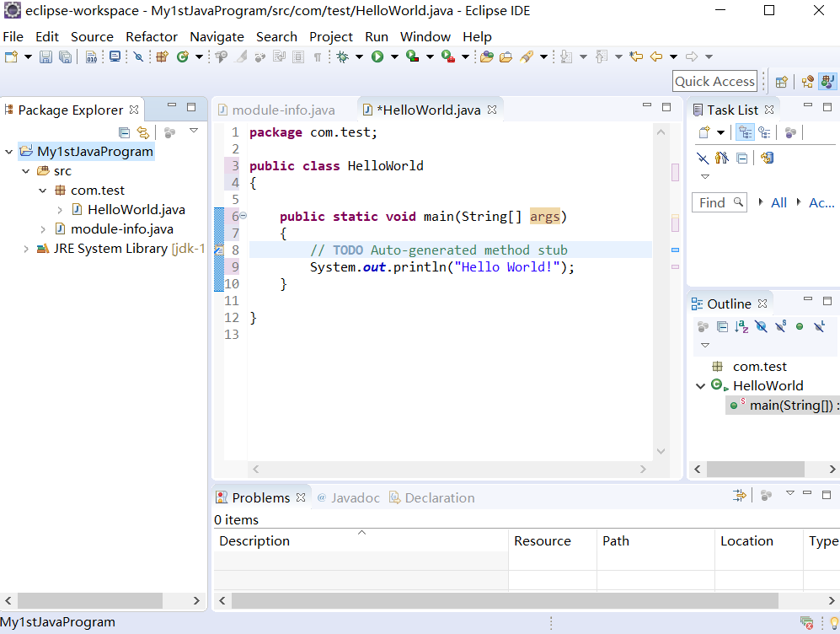The height and width of the screenshot is (634, 840).
Task: Collapse All in Task List toolbar
Action: [x=742, y=158]
